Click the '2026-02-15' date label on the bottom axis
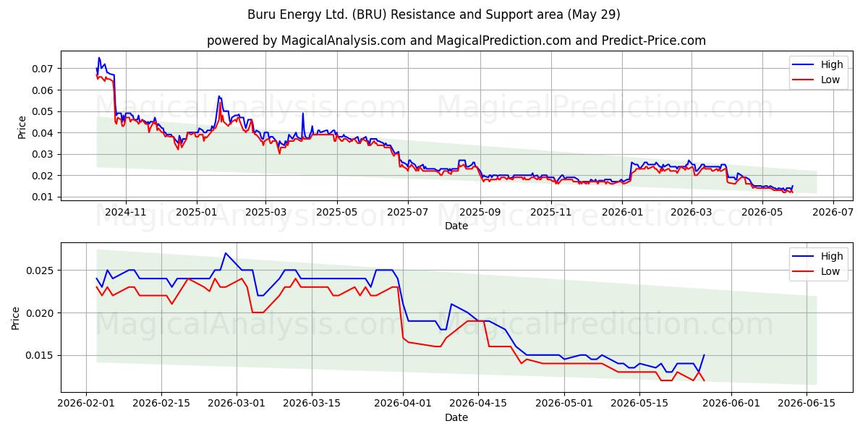Viewport: 868px width, 434px height. [x=161, y=404]
